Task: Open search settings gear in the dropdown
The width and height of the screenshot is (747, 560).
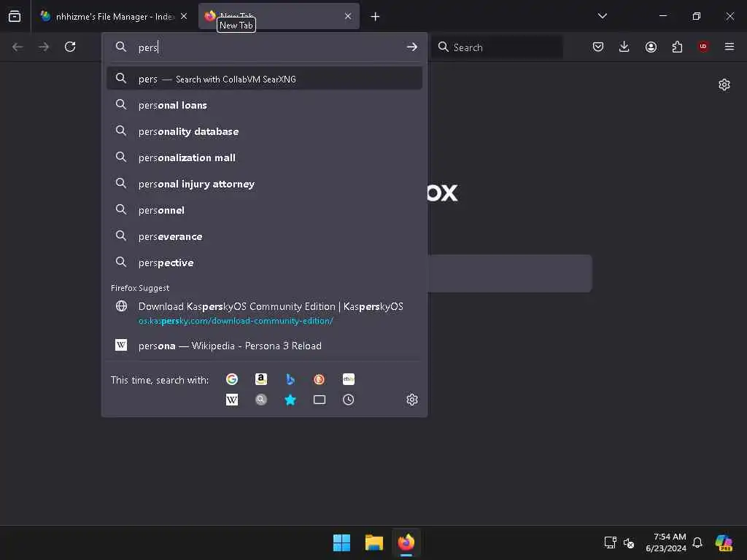Action: [x=412, y=400]
